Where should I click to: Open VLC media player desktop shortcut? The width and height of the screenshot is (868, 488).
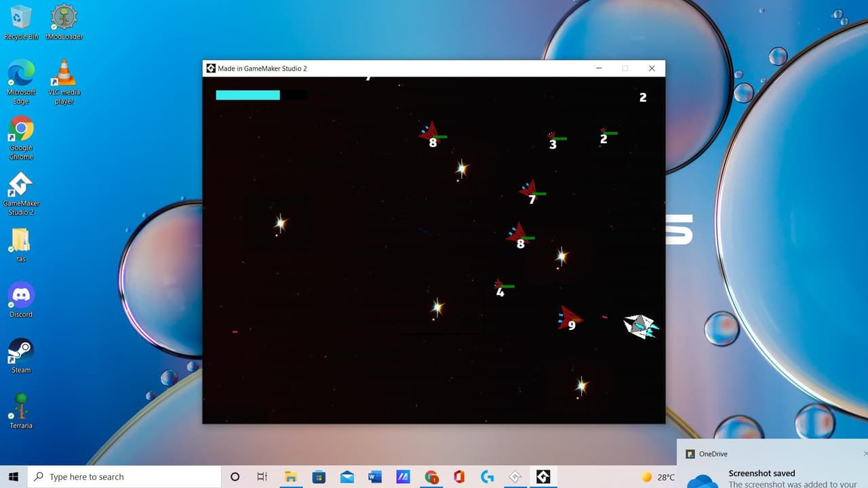click(64, 82)
